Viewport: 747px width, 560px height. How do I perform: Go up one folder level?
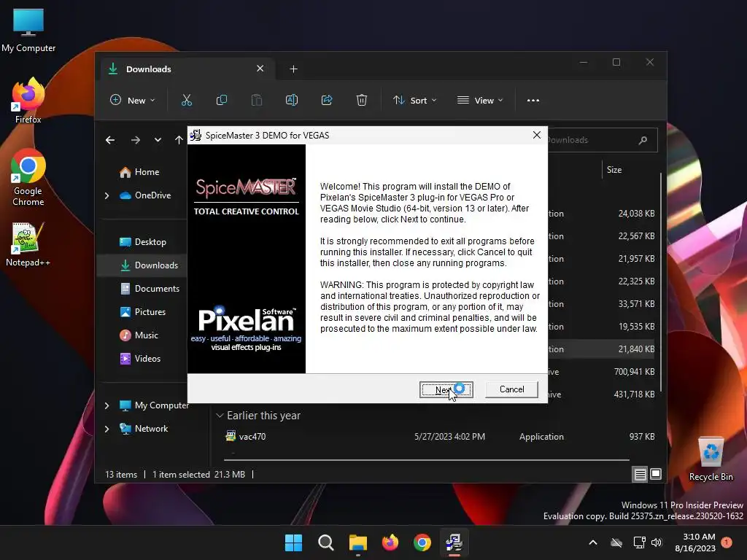pyautogui.click(x=179, y=140)
